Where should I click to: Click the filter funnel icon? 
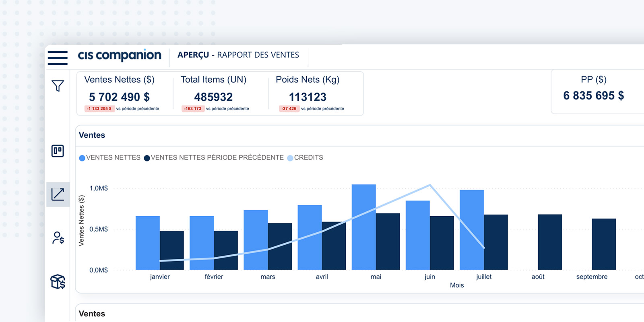coord(58,86)
